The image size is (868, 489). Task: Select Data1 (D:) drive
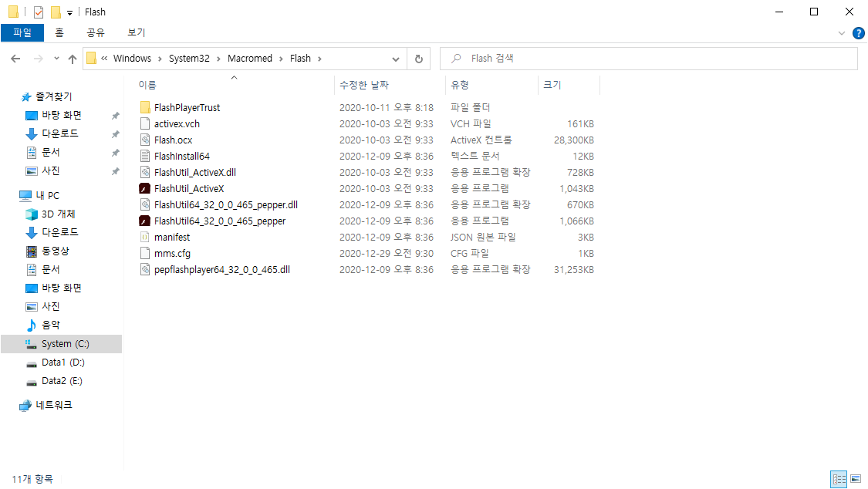63,363
